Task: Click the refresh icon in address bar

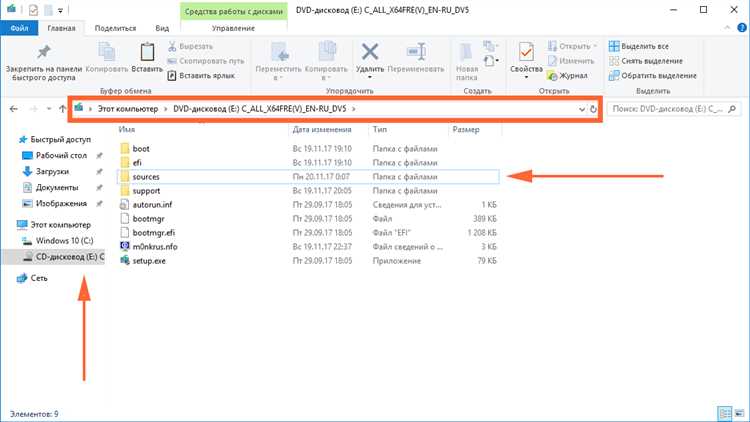Action: point(593,109)
